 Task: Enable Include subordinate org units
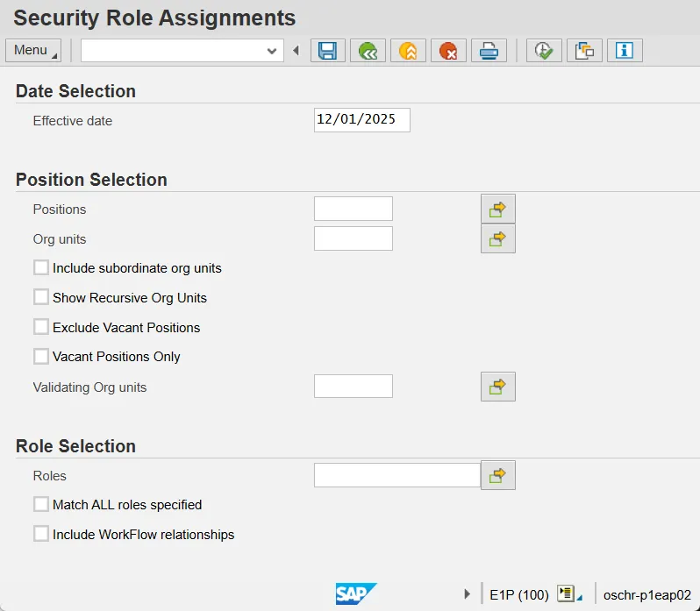(41, 267)
